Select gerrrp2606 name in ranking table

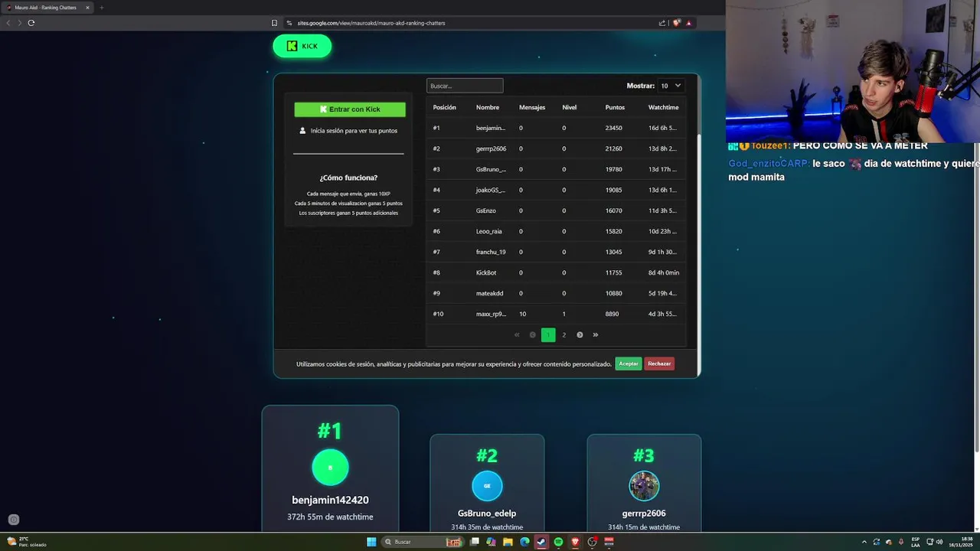pos(491,148)
